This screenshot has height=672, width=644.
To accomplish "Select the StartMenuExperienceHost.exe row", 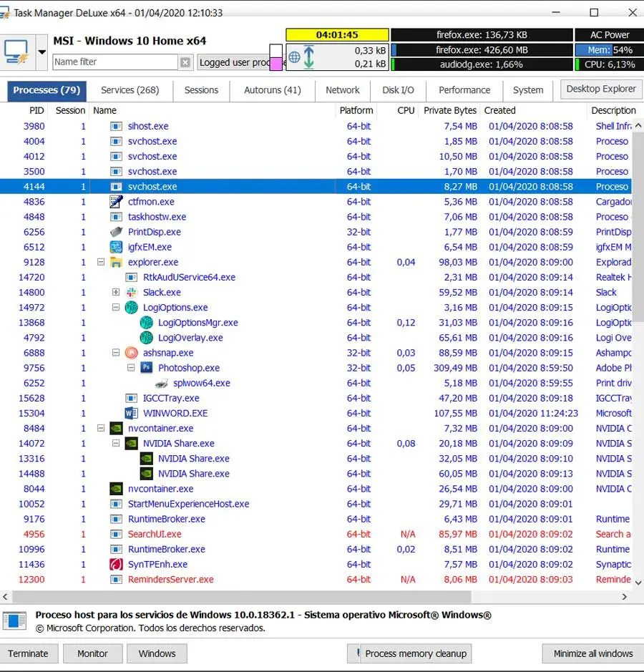I will (316, 504).
